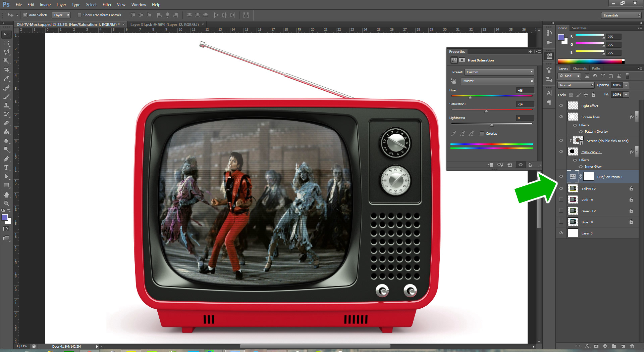Reset adjustment to defaults in Properties
This screenshot has width=644, height=352.
(510, 165)
